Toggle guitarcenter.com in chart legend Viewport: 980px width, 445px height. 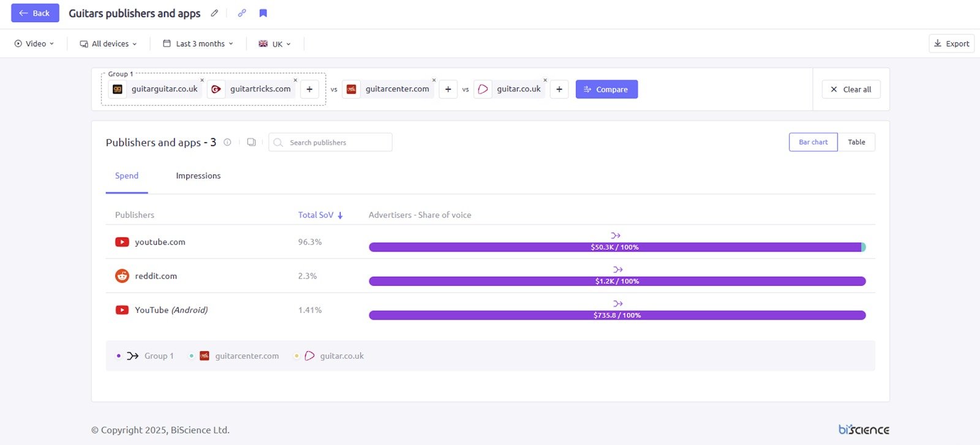[246, 356]
